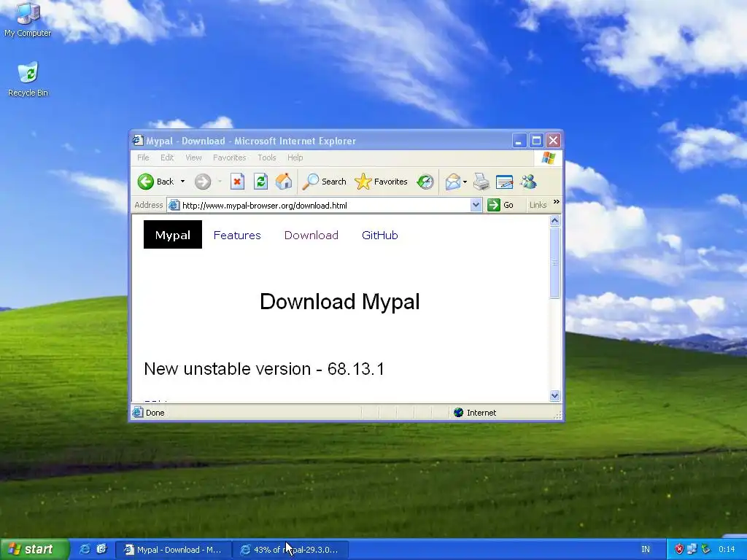Open the Tools menu

point(267,157)
